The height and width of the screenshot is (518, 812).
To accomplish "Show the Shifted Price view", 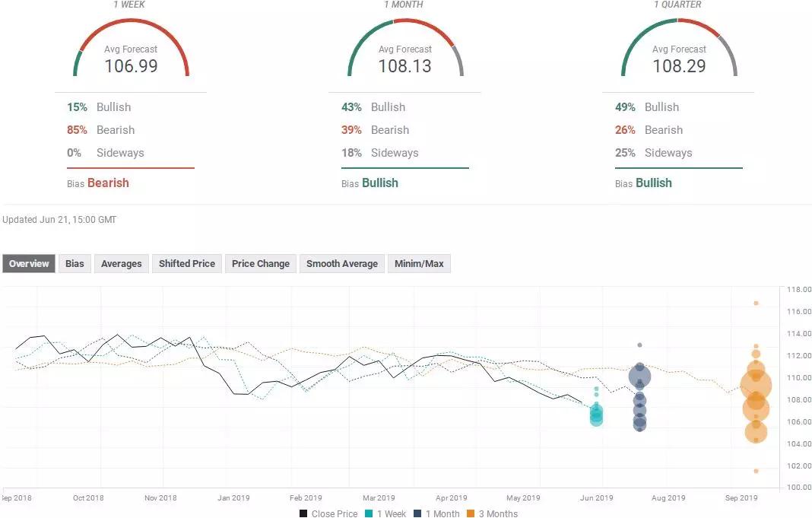I will [x=187, y=264].
